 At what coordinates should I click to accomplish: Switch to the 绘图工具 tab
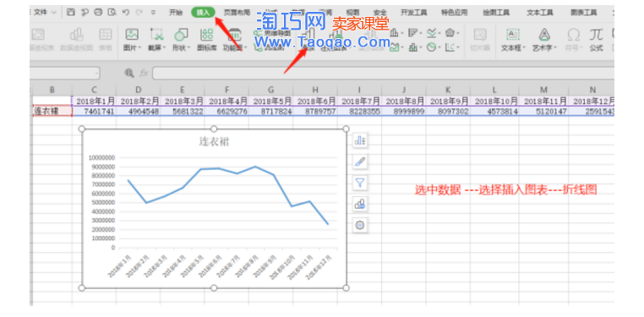click(x=497, y=13)
